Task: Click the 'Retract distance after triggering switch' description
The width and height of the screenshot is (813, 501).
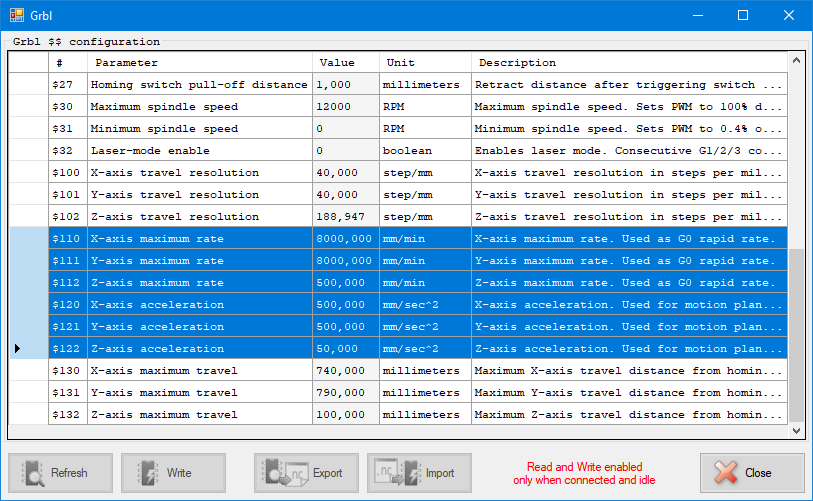Action: (629, 85)
